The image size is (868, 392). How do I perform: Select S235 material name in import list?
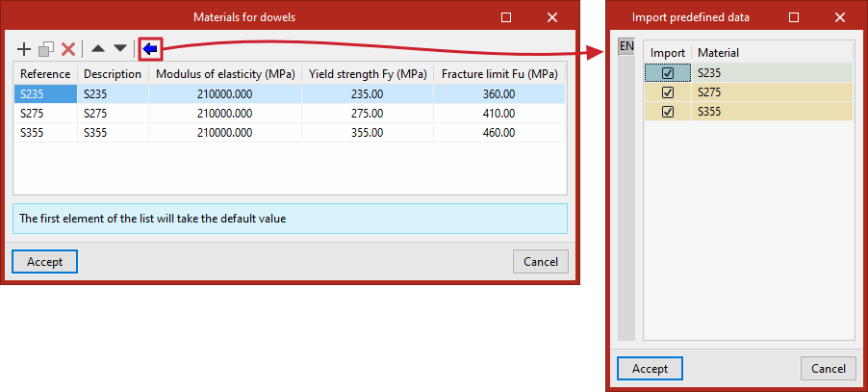[772, 73]
